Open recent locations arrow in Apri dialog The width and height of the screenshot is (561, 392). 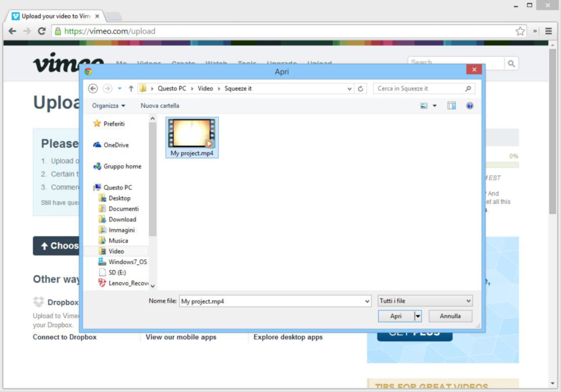pyautogui.click(x=119, y=88)
